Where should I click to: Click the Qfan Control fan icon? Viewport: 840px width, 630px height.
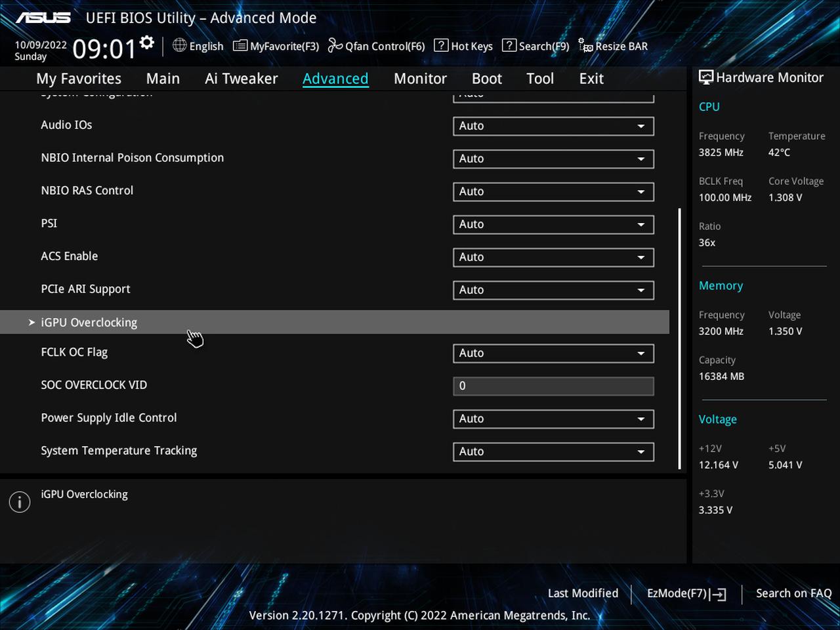[x=335, y=45]
